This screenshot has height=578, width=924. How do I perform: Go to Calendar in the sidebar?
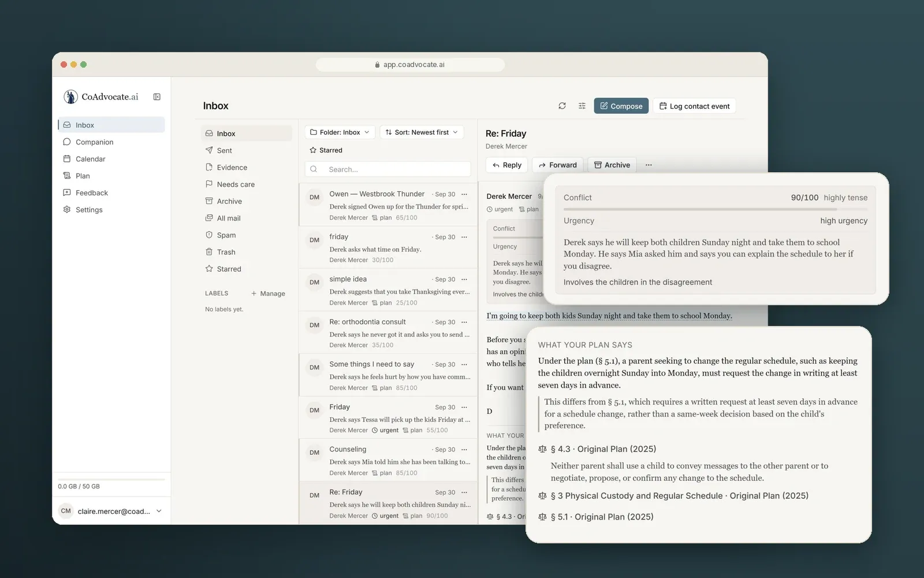(x=111, y=159)
